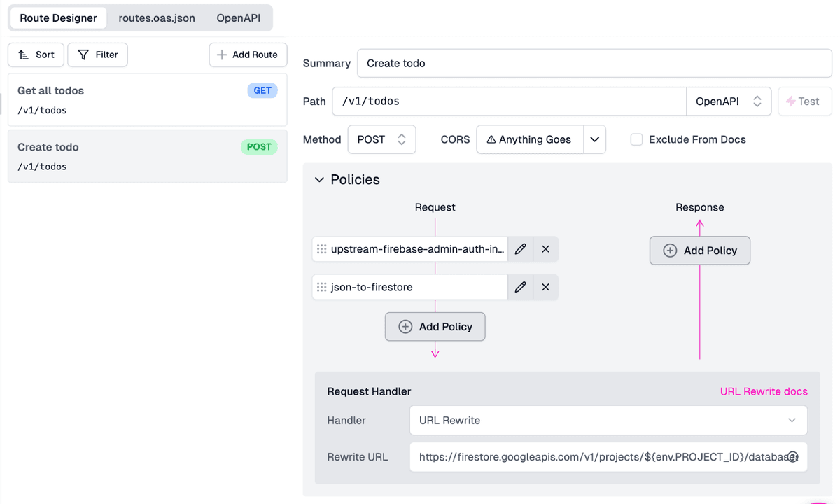This screenshot has width=840, height=504.
Task: Grab the drag handle of json-to-firestore policy
Action: point(321,287)
